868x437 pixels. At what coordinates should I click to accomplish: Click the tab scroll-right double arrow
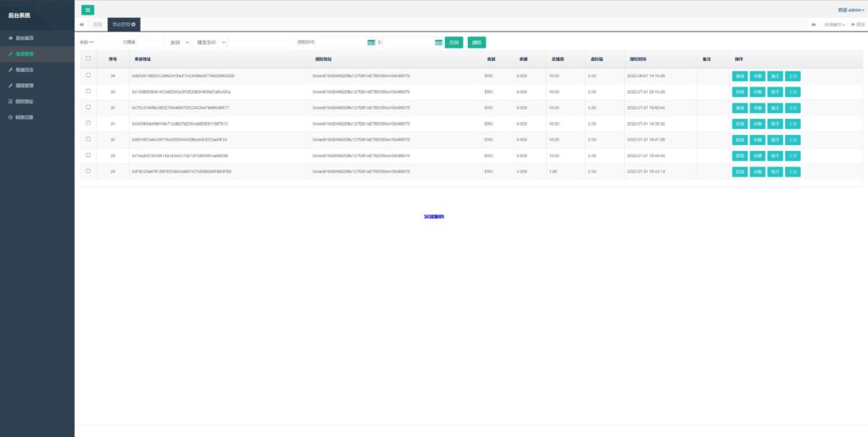pyautogui.click(x=814, y=25)
